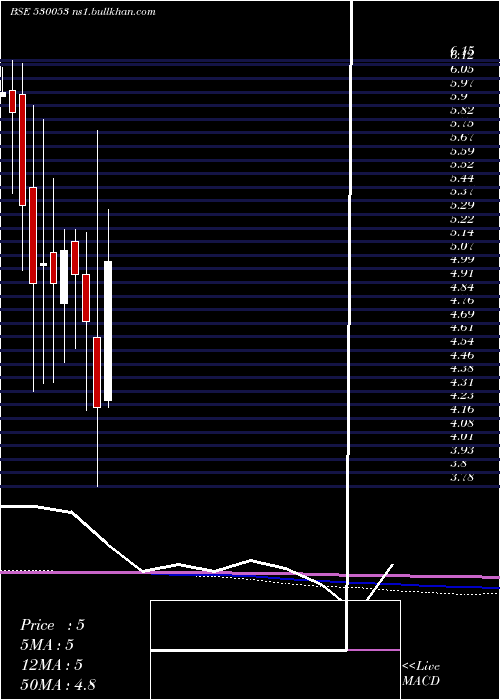Image resolution: width=500 pixels, height=700 pixels.
Task: Click the 5.82 price axis label
Action: 462,110
